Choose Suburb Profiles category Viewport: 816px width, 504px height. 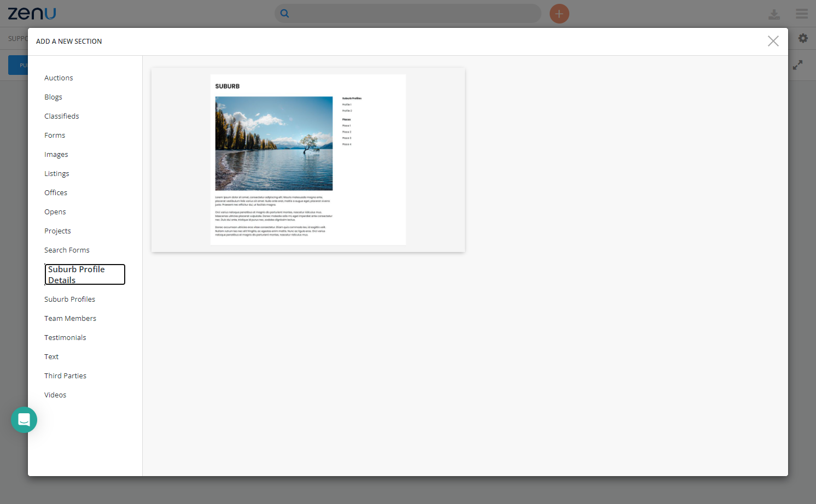pos(69,300)
